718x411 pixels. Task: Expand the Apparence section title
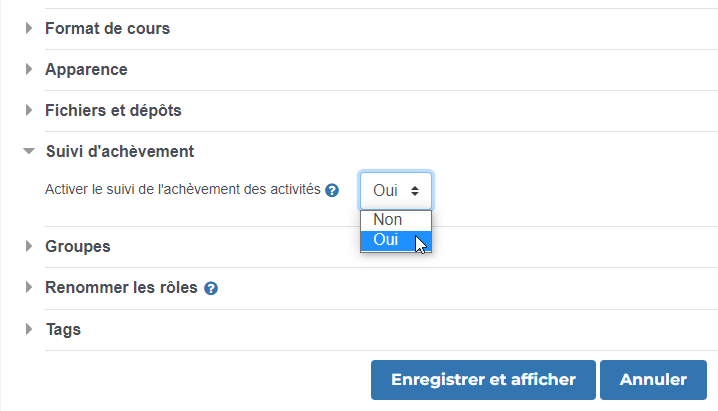[86, 70]
